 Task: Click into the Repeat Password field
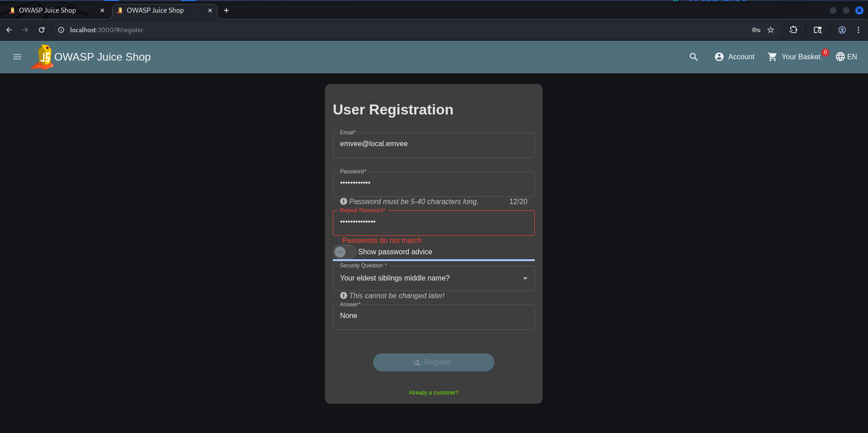(x=434, y=223)
